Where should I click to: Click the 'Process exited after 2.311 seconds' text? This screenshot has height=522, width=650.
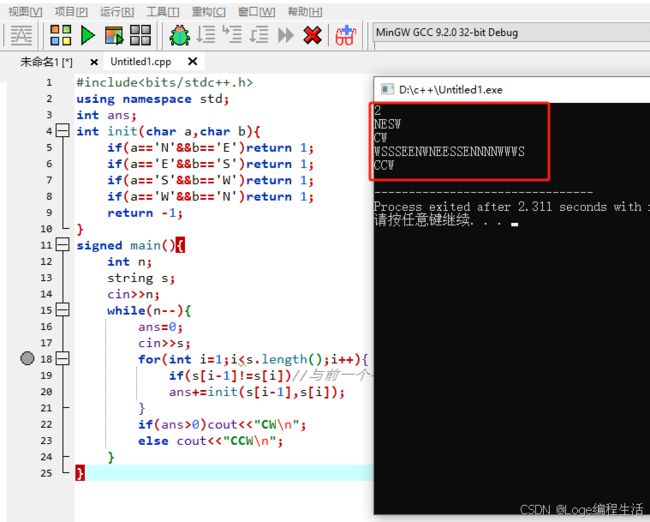click(511, 206)
